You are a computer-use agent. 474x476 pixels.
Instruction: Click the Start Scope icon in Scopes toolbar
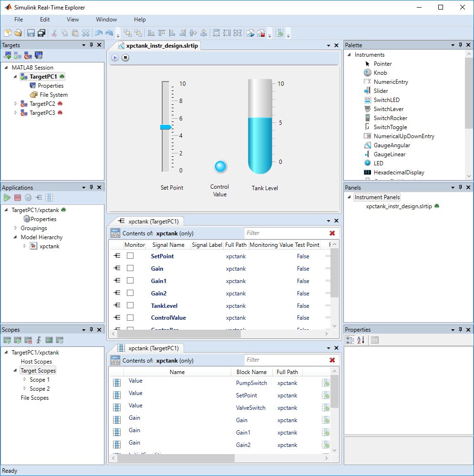18,340
